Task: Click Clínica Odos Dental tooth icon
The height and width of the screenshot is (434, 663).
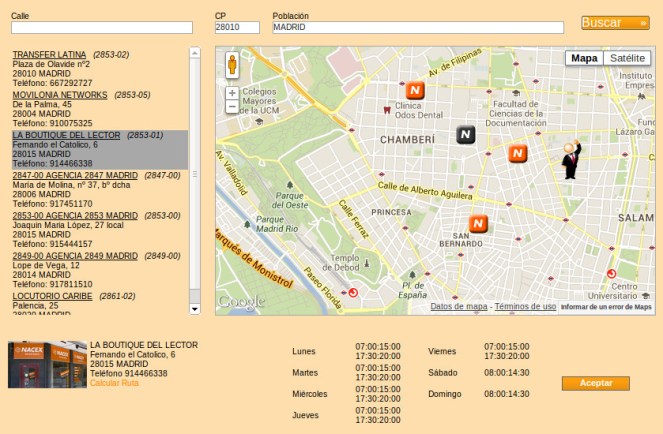Action: click(x=386, y=110)
